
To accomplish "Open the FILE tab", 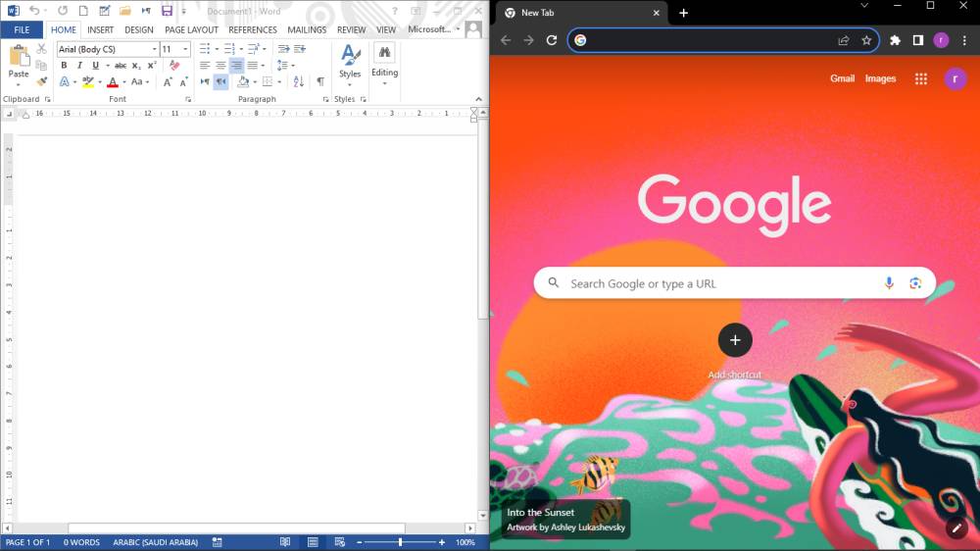I will click(22, 29).
